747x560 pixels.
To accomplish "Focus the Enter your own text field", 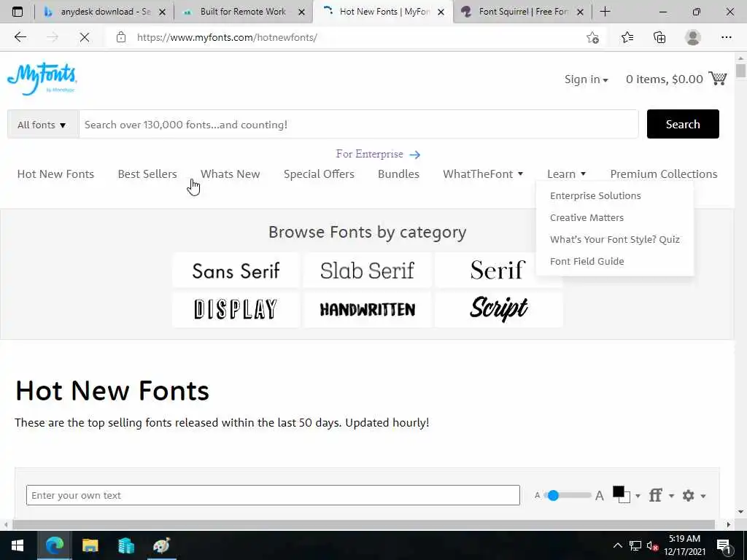I will tap(273, 495).
